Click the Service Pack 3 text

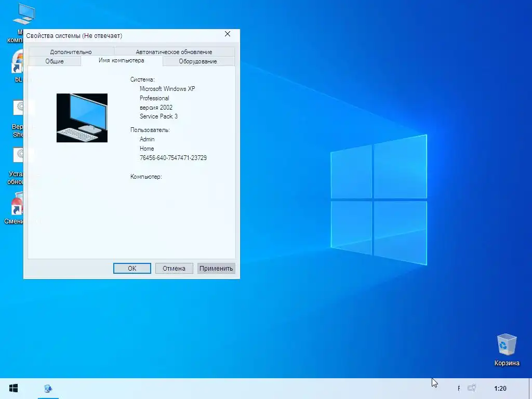158,116
